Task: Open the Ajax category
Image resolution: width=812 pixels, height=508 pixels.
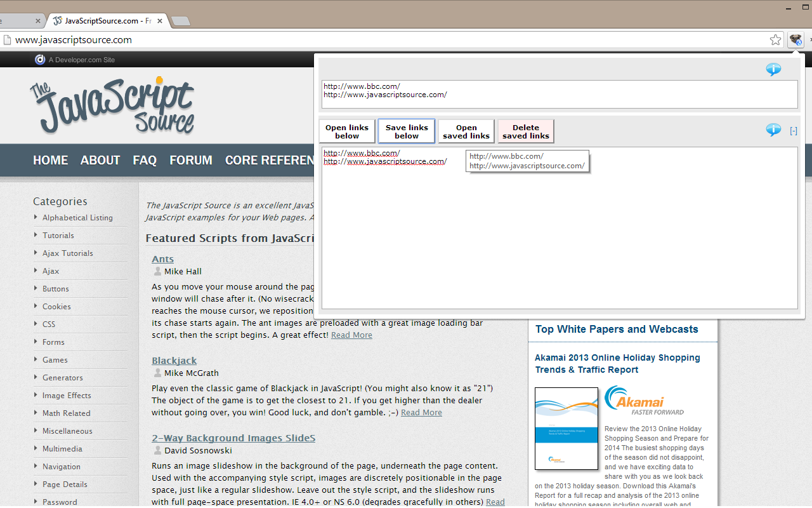Action: [51, 271]
